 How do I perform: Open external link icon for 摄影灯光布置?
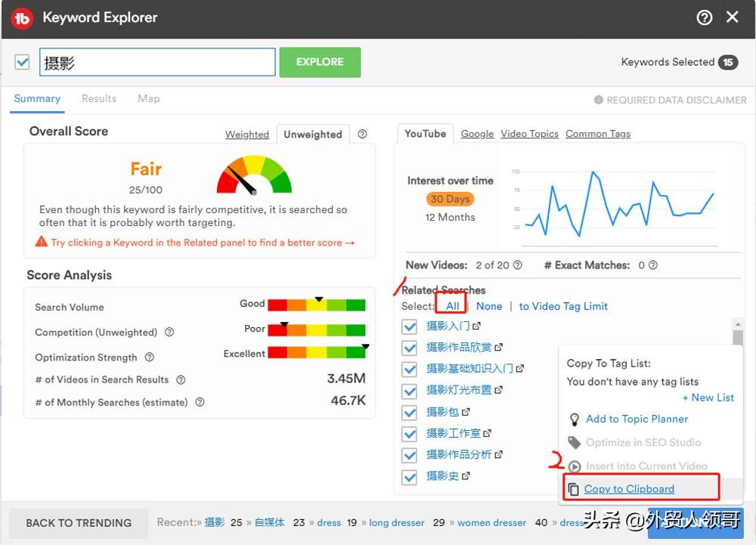point(498,390)
